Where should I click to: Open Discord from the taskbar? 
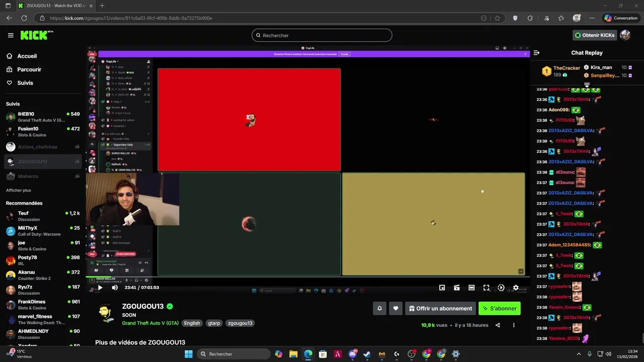[x=352, y=354]
